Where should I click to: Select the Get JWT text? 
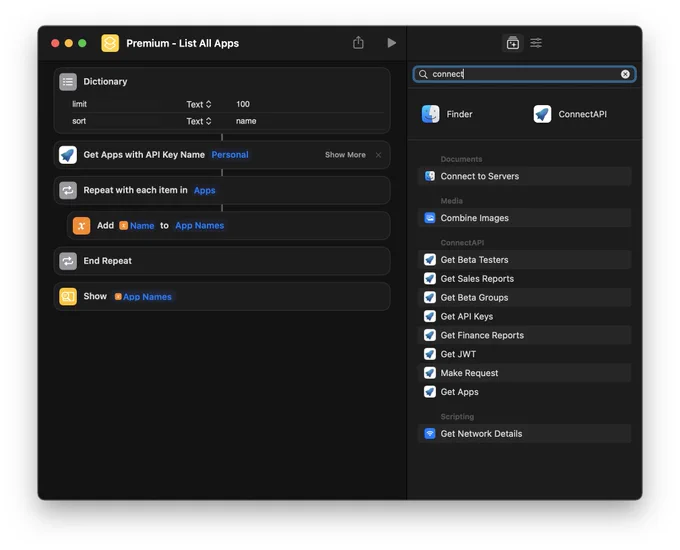coord(458,354)
